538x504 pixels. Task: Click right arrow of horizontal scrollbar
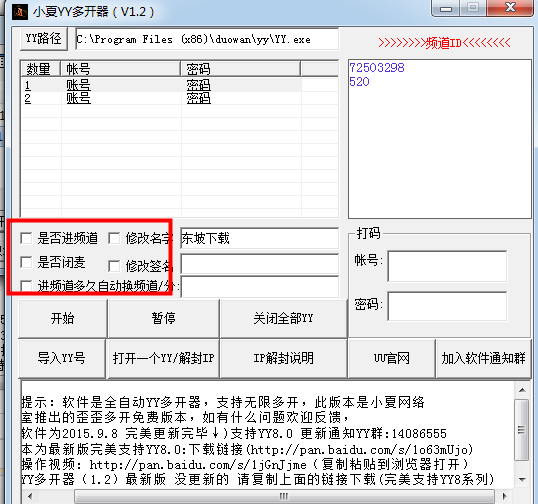coord(504,496)
